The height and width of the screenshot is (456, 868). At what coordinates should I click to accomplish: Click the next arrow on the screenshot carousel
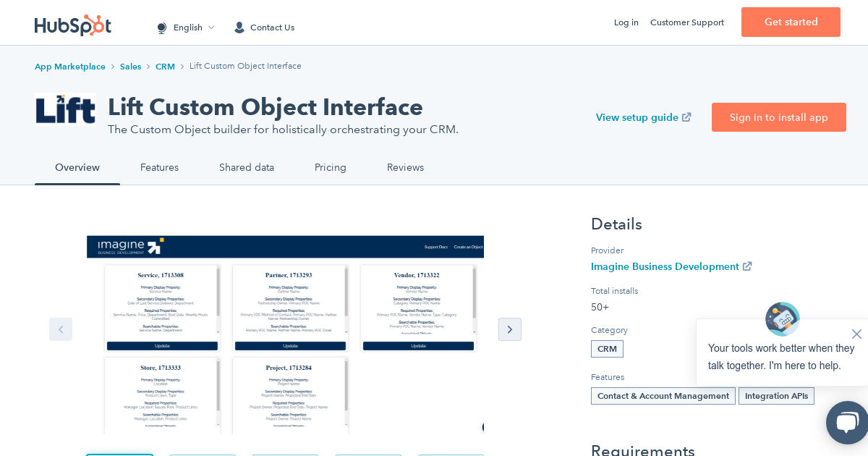510,329
